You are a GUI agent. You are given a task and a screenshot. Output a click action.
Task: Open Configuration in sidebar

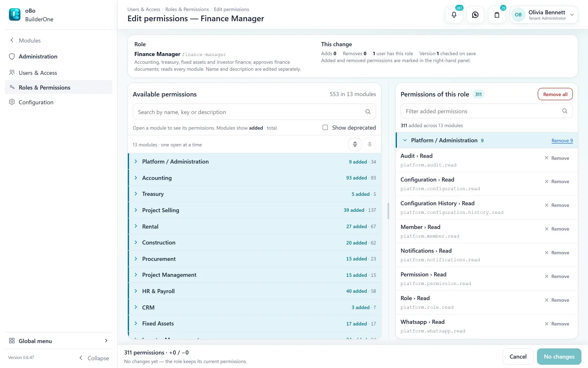58,102
